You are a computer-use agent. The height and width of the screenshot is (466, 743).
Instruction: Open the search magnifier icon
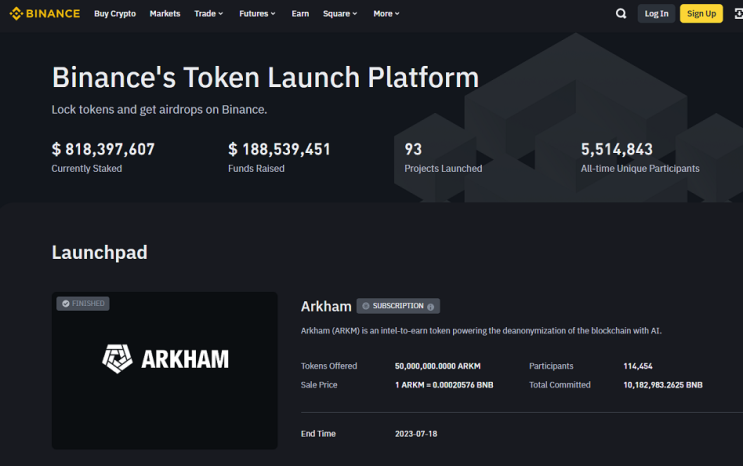click(621, 14)
